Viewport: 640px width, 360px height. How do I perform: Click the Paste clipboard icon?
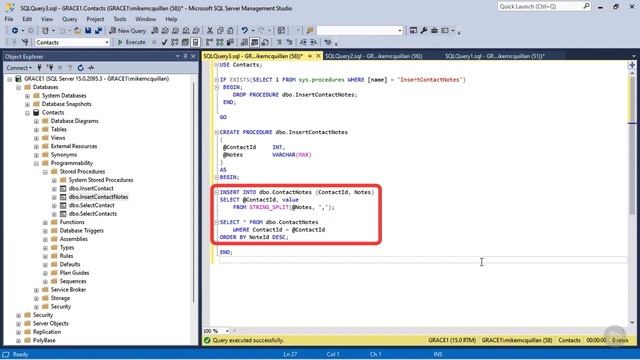coord(230,31)
